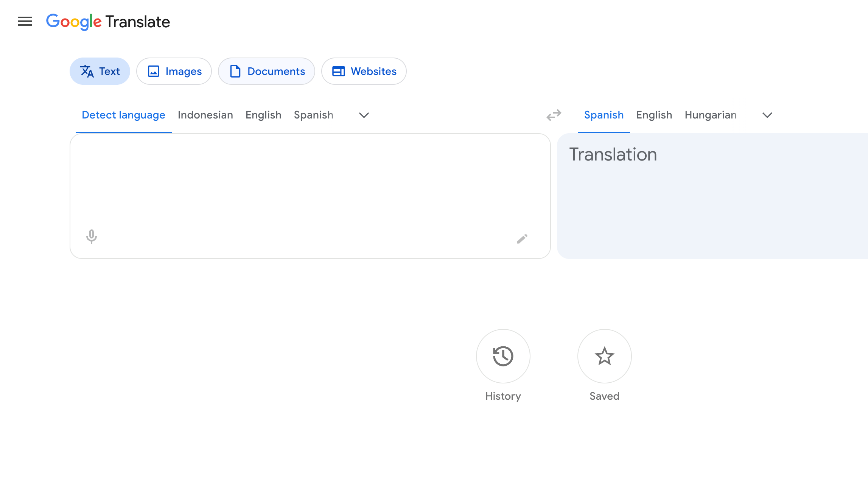Swap source and target languages
Viewport: 868px width, 483px height.
coord(554,115)
